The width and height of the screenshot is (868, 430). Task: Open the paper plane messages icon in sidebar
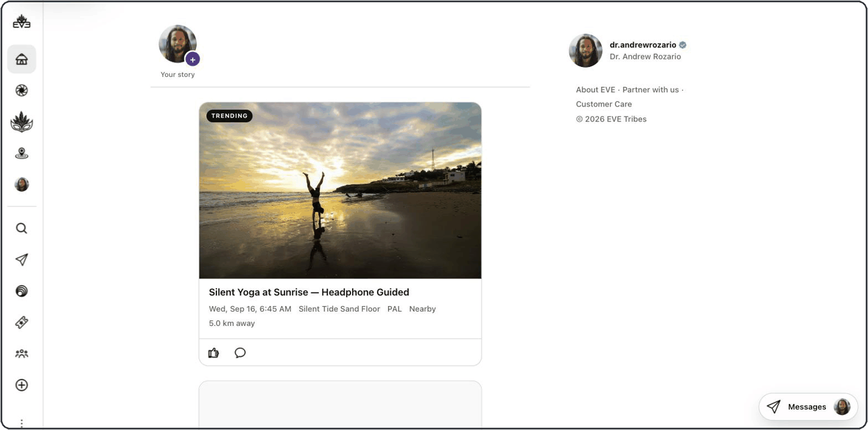tap(22, 260)
